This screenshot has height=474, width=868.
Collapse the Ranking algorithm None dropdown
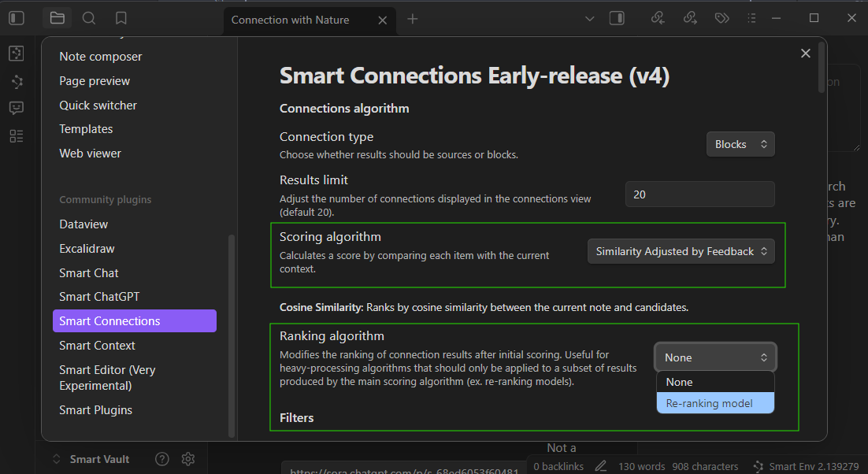tap(715, 357)
